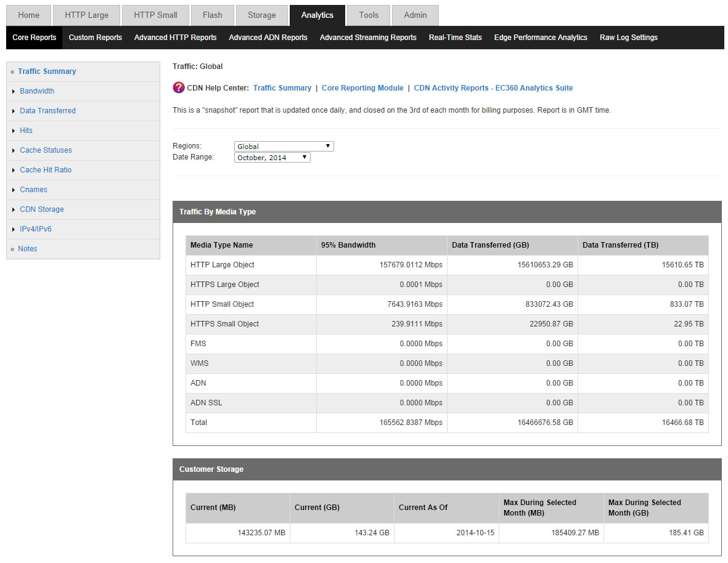This screenshot has width=728, height=563.
Task: Switch to the HTTP Large tab
Action: click(x=86, y=15)
